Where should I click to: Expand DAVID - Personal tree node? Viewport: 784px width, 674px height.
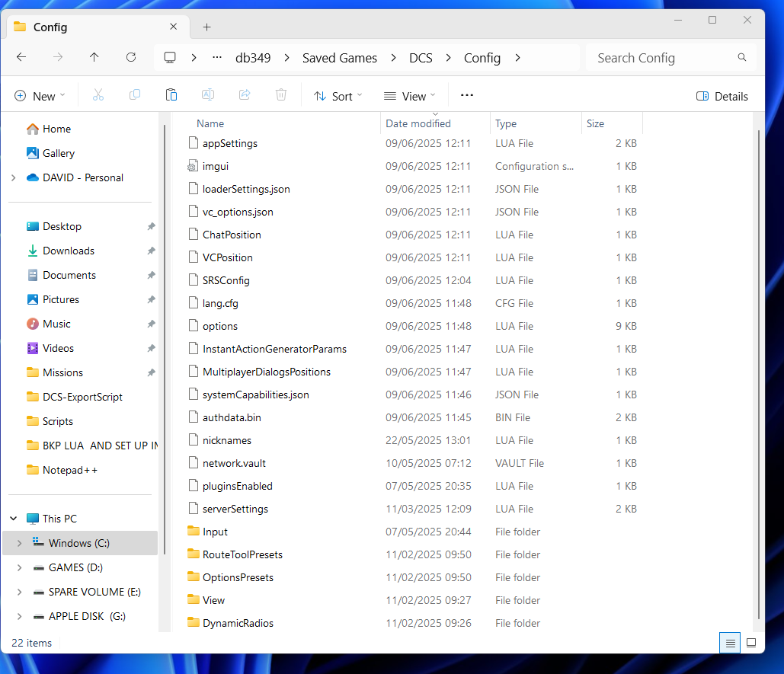(14, 178)
